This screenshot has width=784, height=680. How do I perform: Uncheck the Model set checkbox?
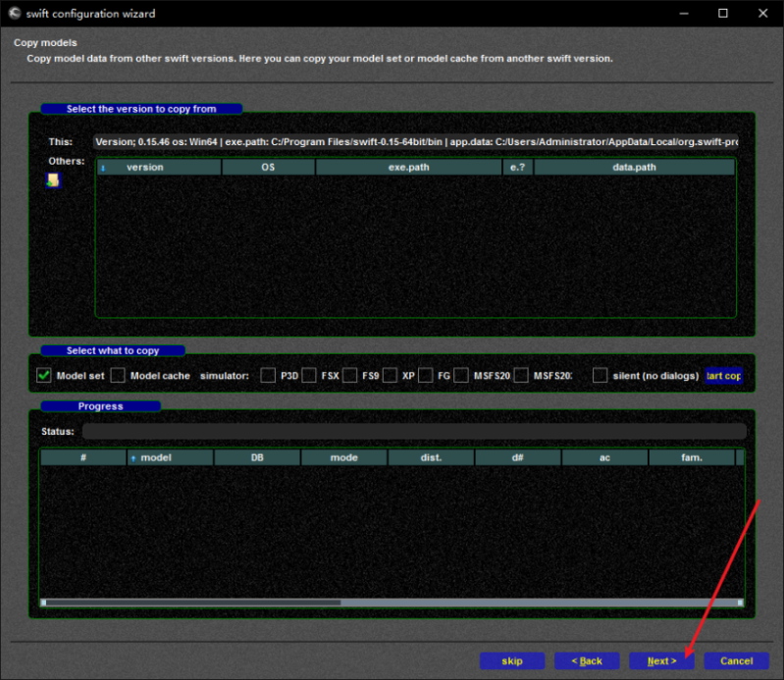pyautogui.click(x=44, y=375)
